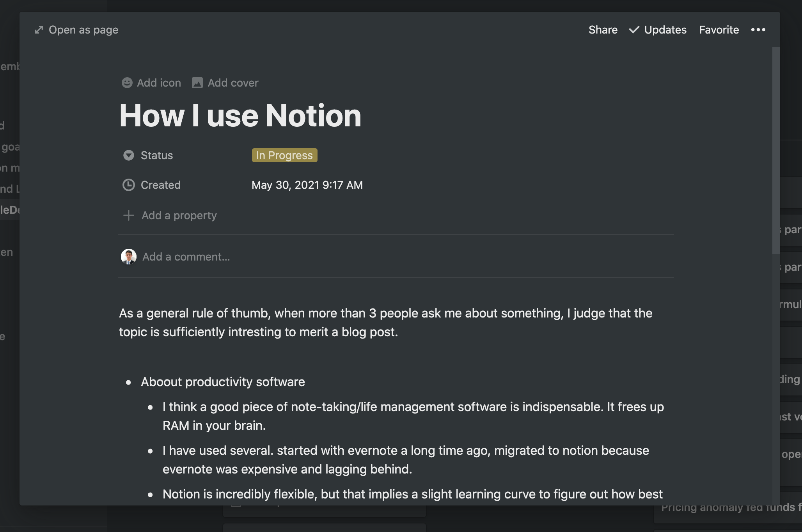Open the three-dot more options menu
The height and width of the screenshot is (532, 802).
[758, 30]
